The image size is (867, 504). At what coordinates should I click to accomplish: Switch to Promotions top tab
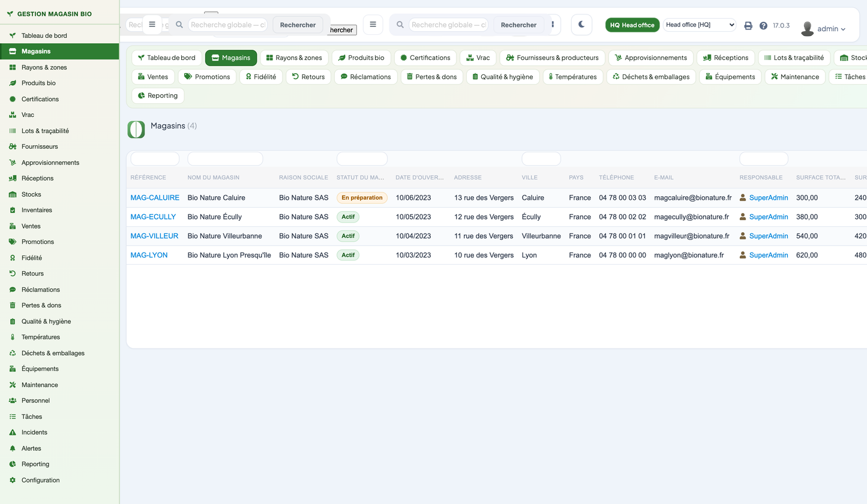point(207,77)
